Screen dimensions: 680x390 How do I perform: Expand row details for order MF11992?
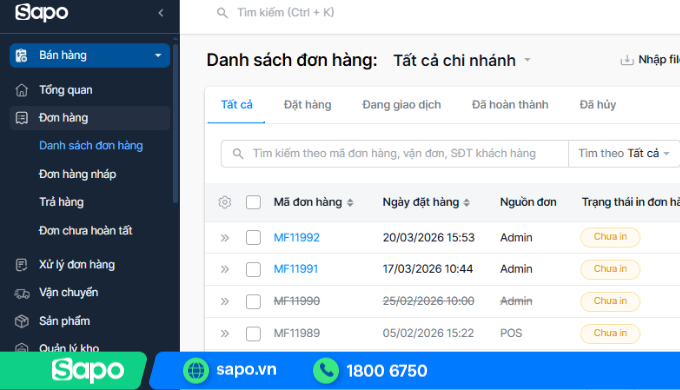pyautogui.click(x=225, y=238)
